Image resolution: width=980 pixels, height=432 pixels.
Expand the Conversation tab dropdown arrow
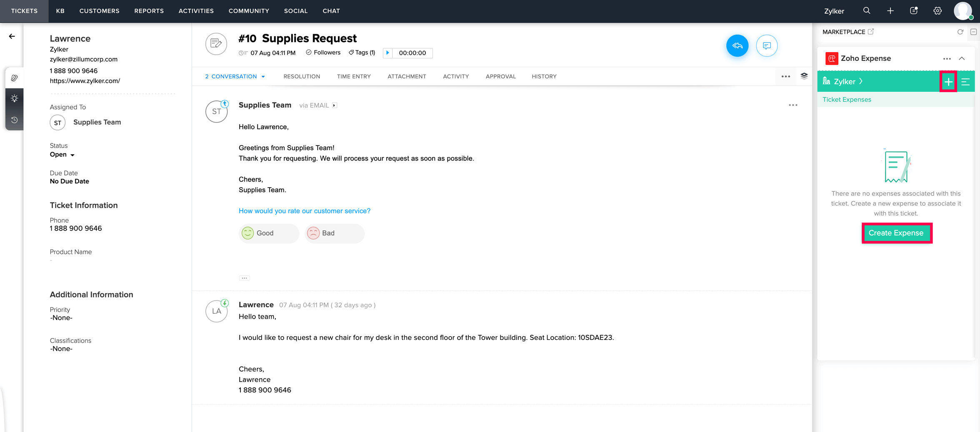(263, 77)
